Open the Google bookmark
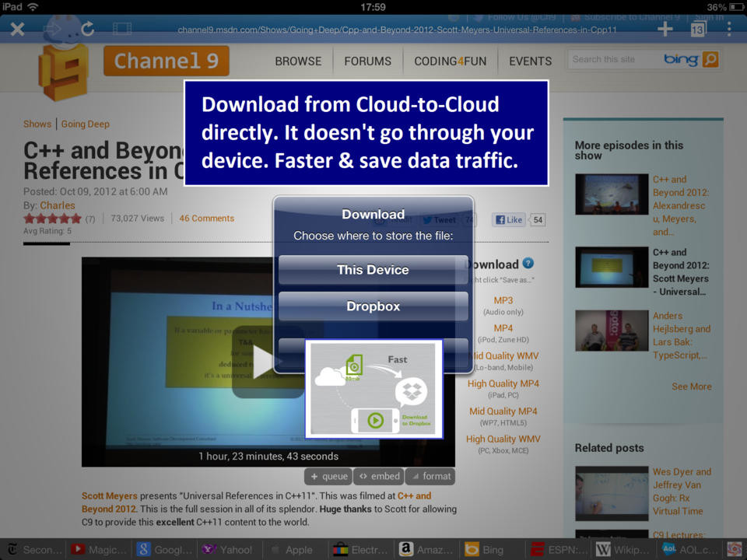The height and width of the screenshot is (560, 747). (x=164, y=550)
